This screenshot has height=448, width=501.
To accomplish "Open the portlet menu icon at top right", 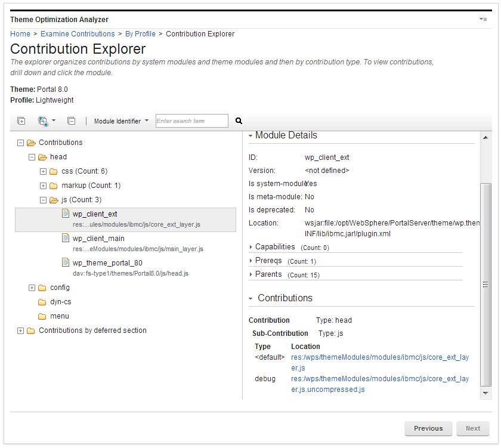I will coord(483,18).
